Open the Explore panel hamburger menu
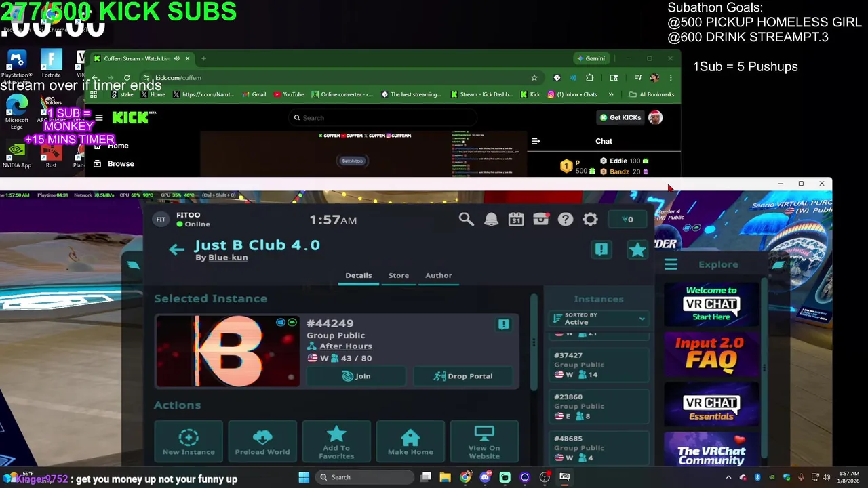Viewport: 868px width, 488px height. [x=671, y=265]
